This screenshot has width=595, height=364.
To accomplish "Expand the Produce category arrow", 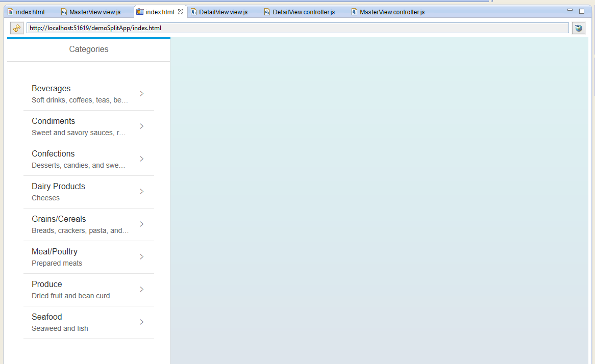I will (x=141, y=289).
